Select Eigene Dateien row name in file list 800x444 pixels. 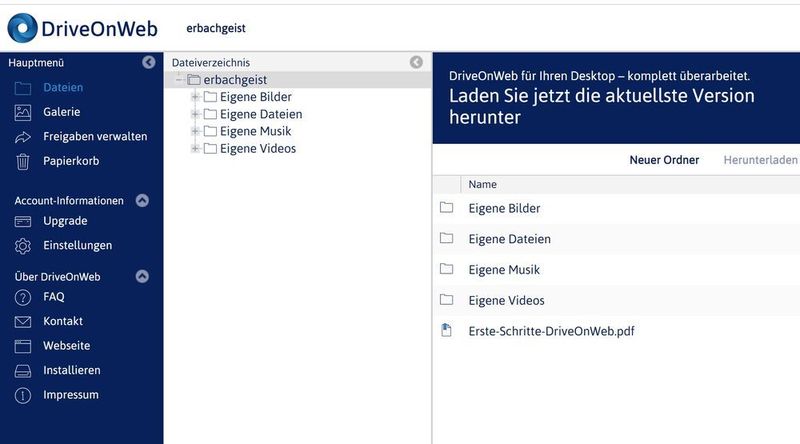coord(510,239)
